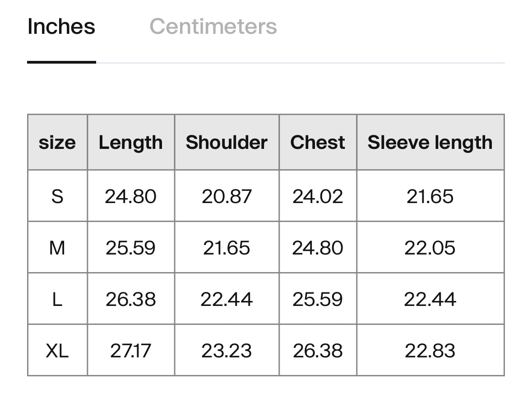
Task: Click the "size" column header
Action: pyautogui.click(x=57, y=143)
